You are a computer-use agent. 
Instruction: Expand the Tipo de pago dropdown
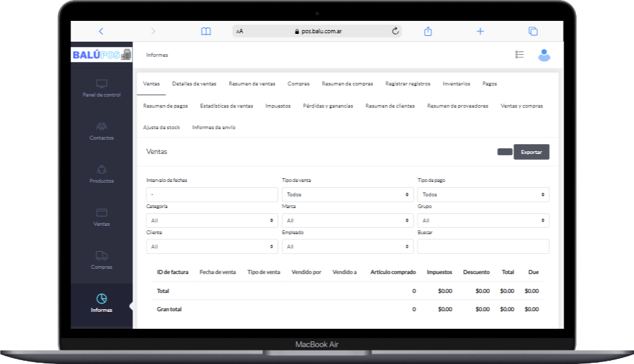[483, 194]
